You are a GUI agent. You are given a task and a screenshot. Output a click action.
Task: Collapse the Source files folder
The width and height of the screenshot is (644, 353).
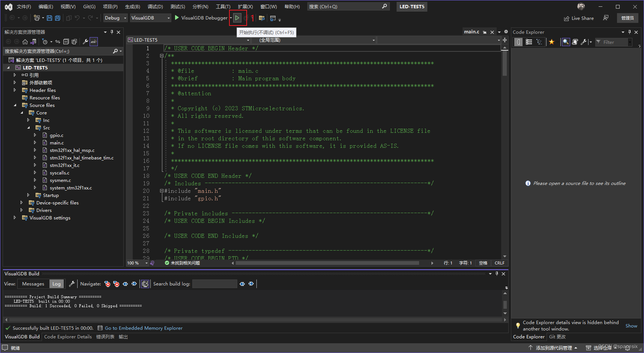click(x=15, y=105)
